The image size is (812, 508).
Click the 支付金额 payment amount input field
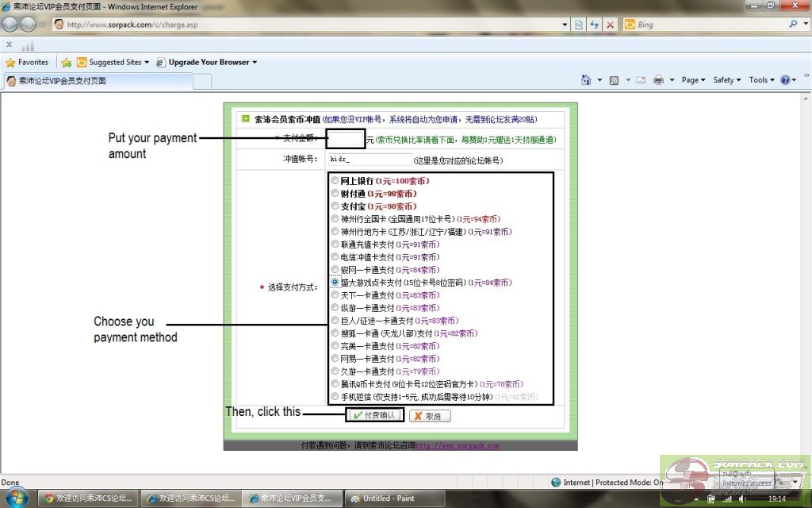point(346,140)
